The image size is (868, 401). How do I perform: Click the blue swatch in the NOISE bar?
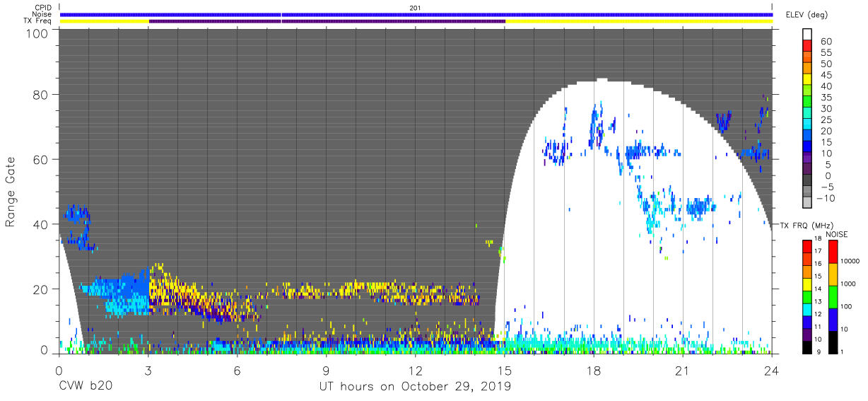click(x=833, y=318)
